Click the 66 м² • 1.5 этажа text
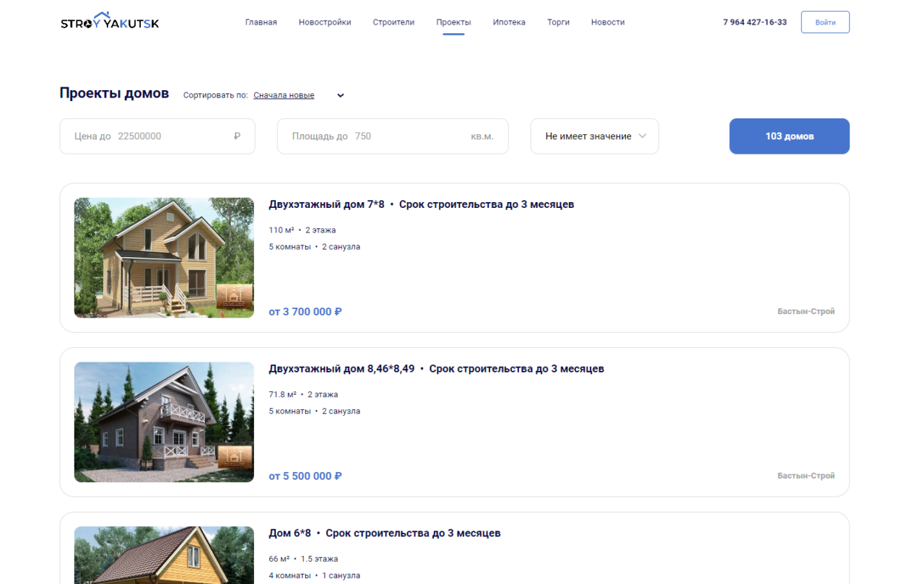The width and height of the screenshot is (924, 584). tap(303, 559)
